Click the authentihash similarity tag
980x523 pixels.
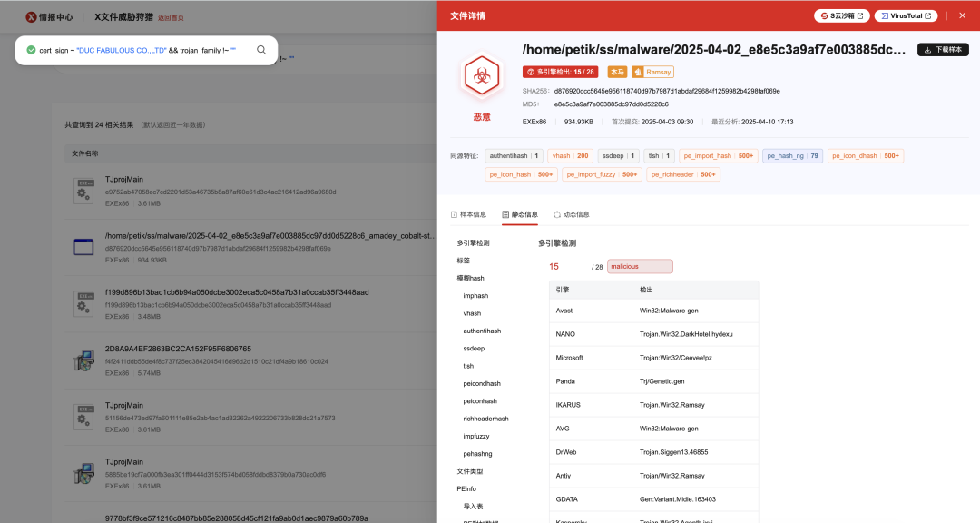pos(514,156)
